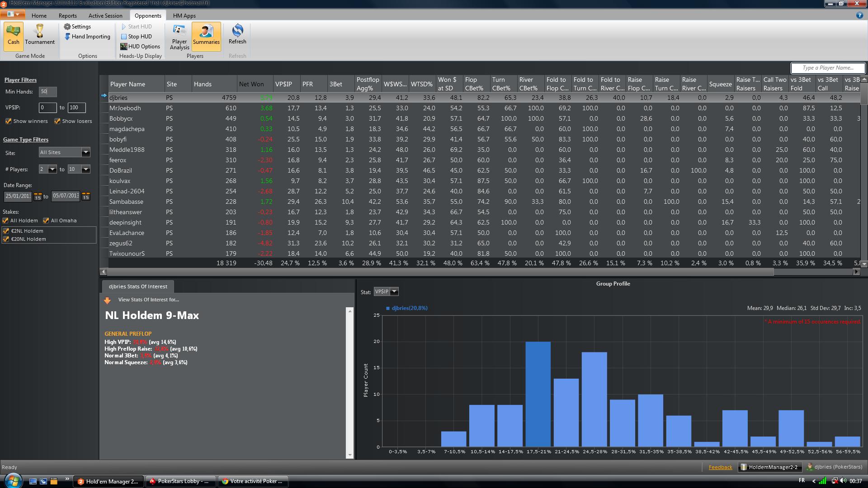This screenshot has height=488, width=868.
Task: Switch to the Reports tab
Action: (x=67, y=15)
